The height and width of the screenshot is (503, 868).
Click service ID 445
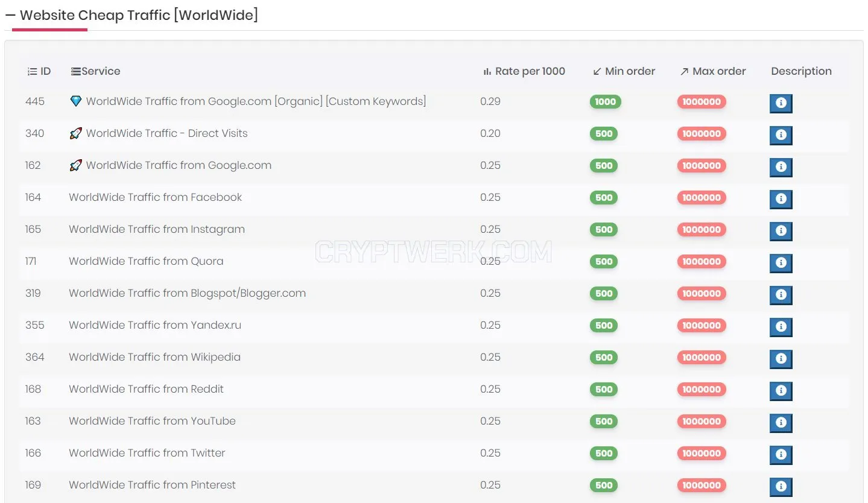[35, 101]
